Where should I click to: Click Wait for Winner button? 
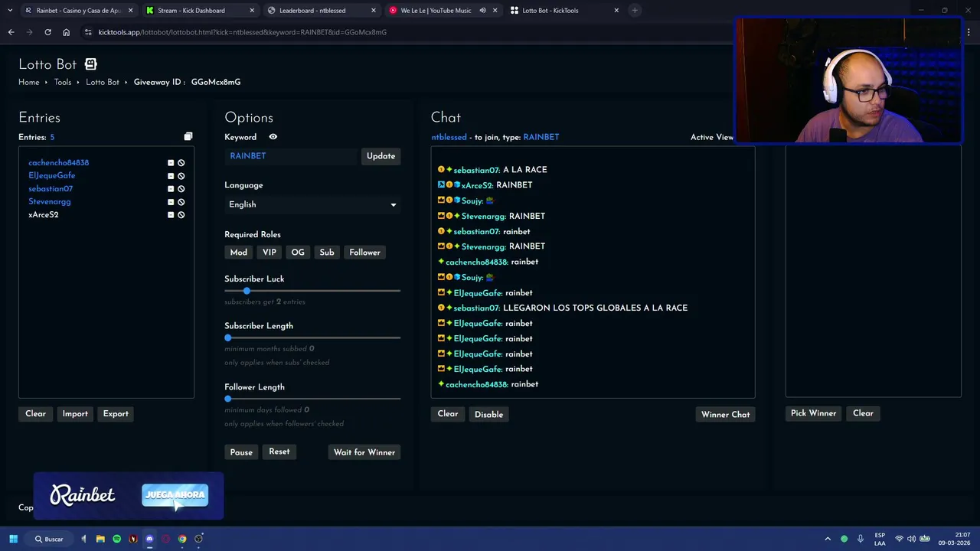364,452
